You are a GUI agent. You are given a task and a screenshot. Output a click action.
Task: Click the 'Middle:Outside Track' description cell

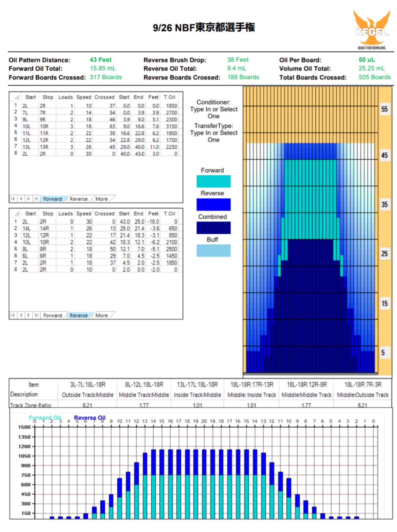[363, 395]
